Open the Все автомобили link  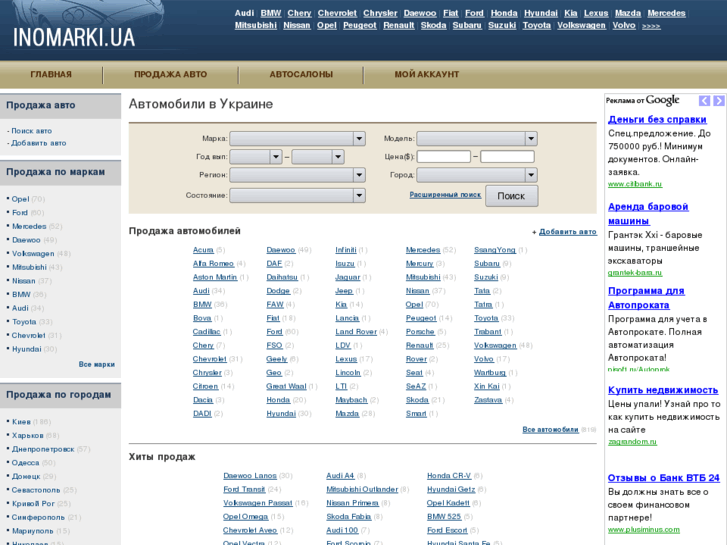(550, 430)
